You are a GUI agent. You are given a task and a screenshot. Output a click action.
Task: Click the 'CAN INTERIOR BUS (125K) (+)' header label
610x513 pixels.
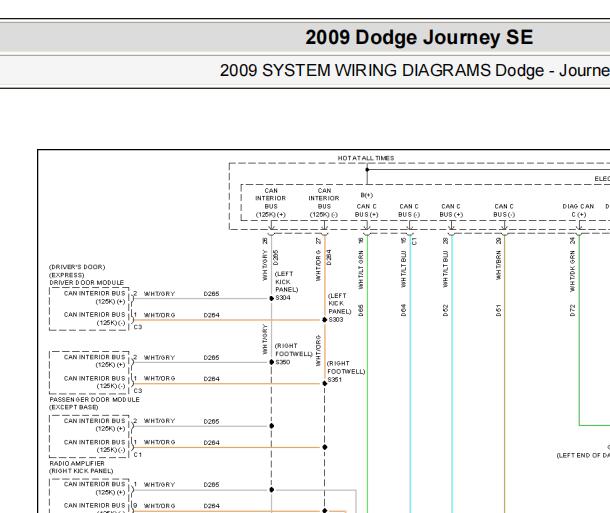tap(271, 202)
